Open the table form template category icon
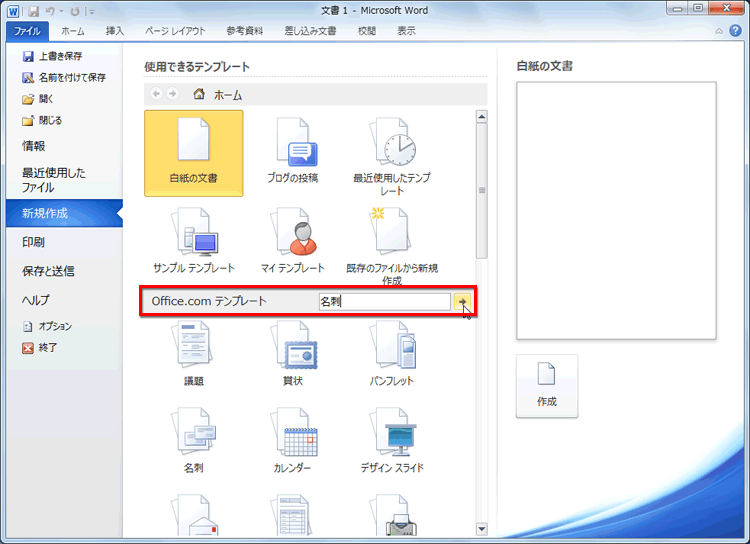The image size is (750, 544). pyautogui.click(x=293, y=515)
